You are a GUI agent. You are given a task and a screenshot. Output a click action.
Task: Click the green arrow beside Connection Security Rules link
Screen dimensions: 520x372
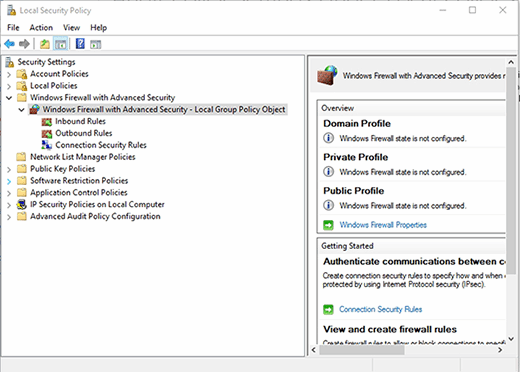tap(328, 310)
